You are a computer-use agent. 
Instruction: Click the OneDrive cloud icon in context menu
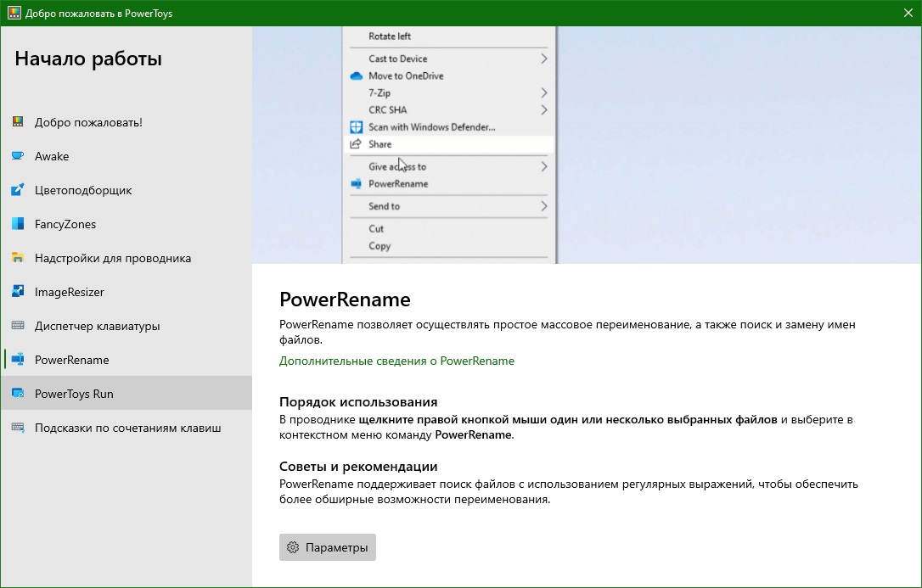tap(358, 76)
